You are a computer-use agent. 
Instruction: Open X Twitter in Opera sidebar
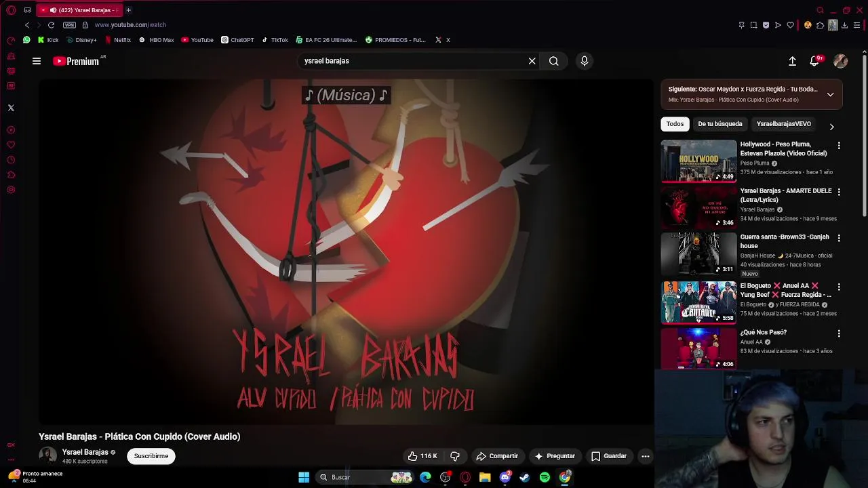coord(11,108)
